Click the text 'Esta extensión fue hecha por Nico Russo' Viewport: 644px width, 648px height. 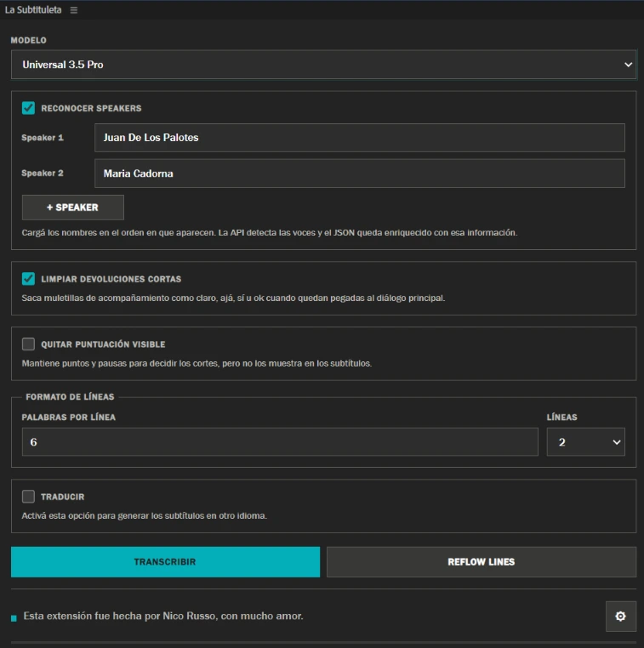(x=120, y=617)
